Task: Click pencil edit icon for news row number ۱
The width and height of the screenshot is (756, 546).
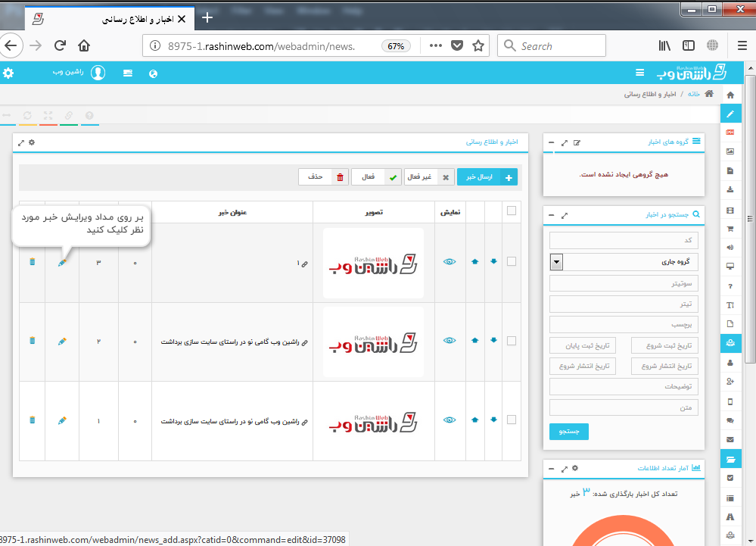Action: click(x=62, y=420)
